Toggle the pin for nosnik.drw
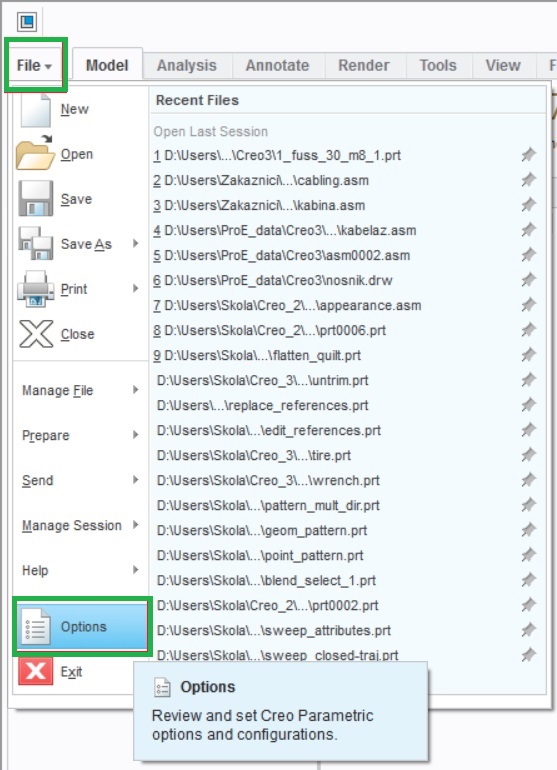The image size is (557, 770). [x=529, y=280]
